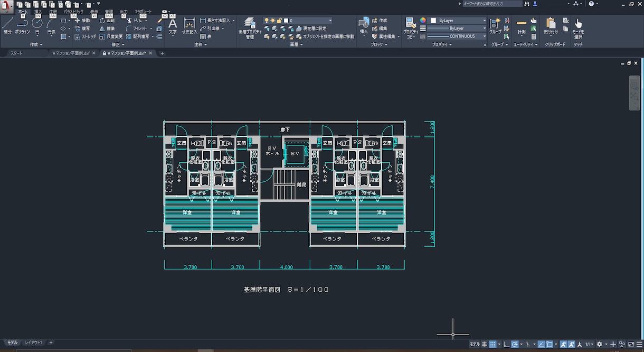Select the ポリライン (Polyline) tool

[22, 25]
